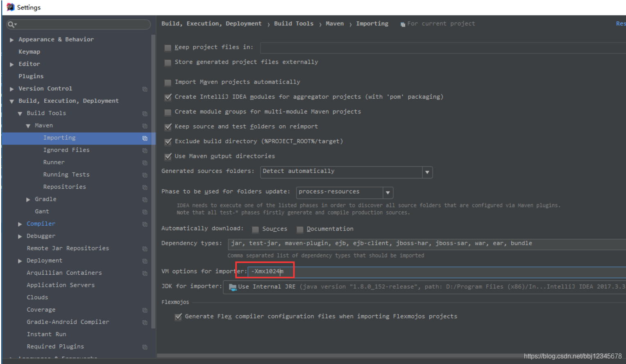Collapse the Build Tools node
Viewport: 626px width, 364px height.
(20, 113)
